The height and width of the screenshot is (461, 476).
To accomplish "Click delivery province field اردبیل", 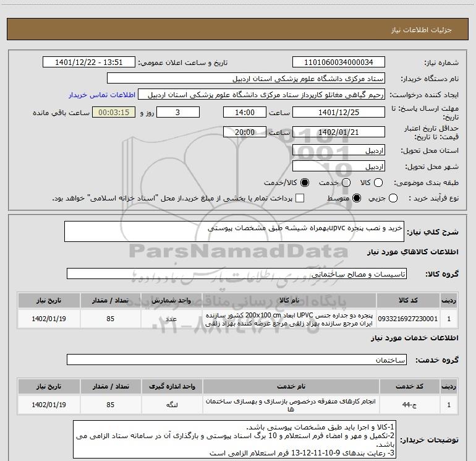I will click(x=339, y=150).
